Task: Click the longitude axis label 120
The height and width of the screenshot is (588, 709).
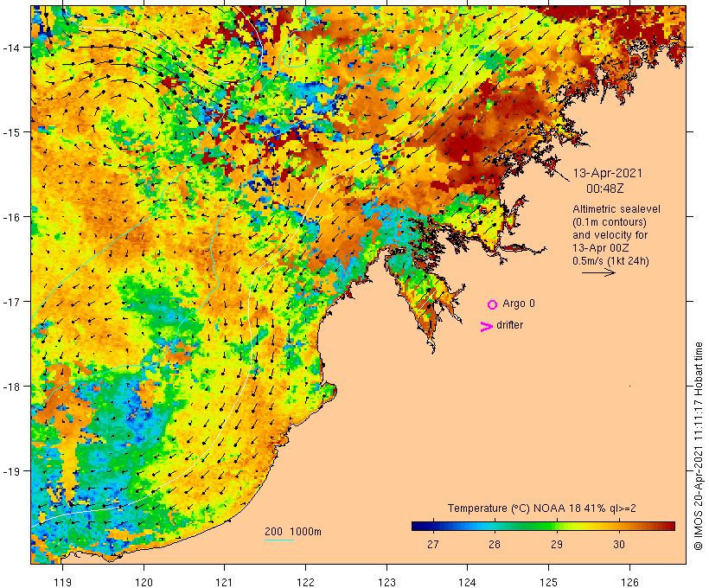Action: 144,582
